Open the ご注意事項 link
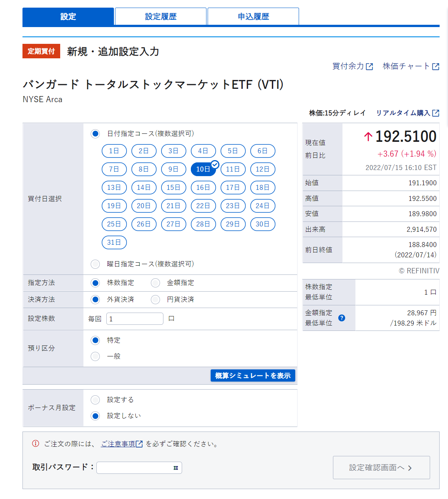 tap(118, 444)
